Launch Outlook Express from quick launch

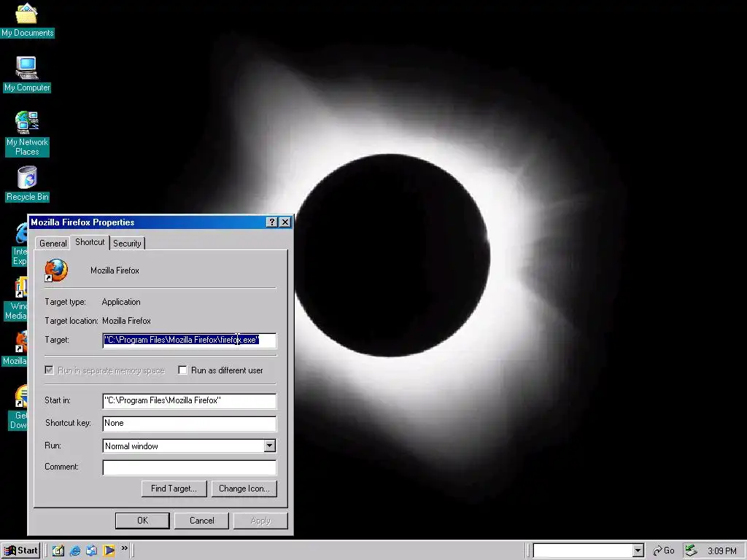click(91, 551)
